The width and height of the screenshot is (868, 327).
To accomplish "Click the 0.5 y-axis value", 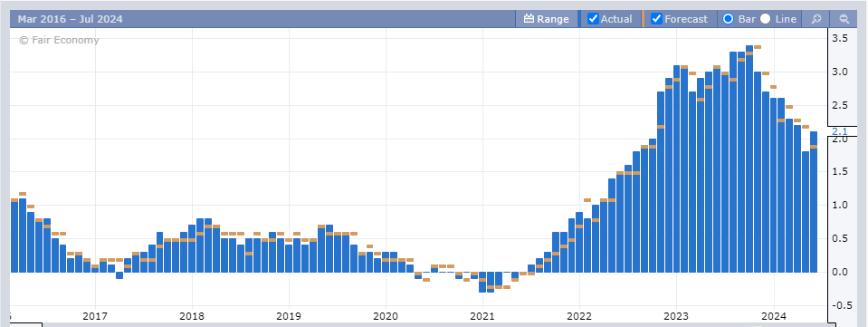I will point(841,239).
